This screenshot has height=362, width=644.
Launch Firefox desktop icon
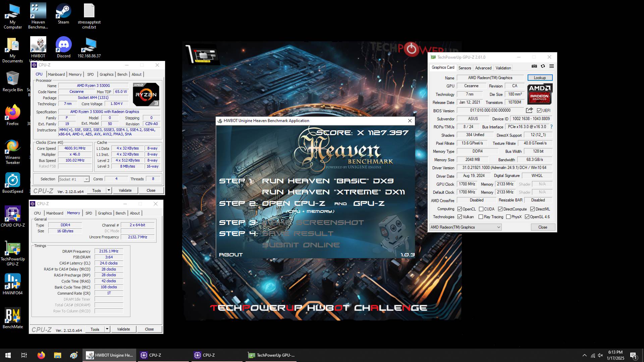13,115
